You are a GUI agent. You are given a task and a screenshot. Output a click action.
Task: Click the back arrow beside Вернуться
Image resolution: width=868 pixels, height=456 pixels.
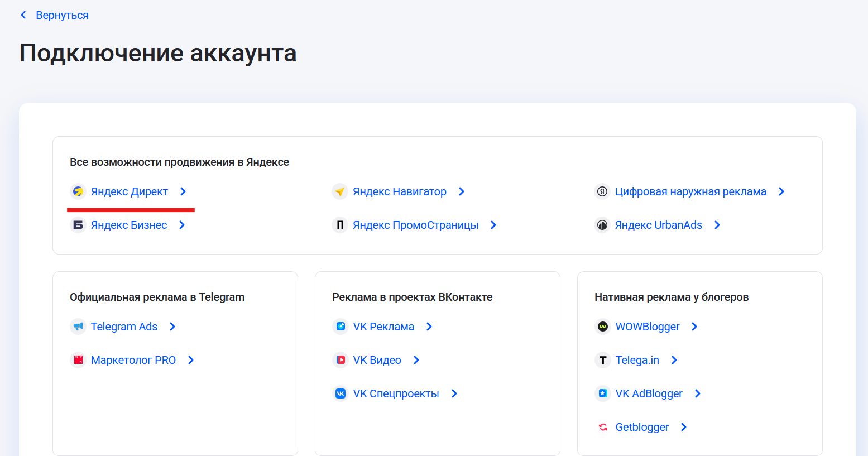[23, 15]
